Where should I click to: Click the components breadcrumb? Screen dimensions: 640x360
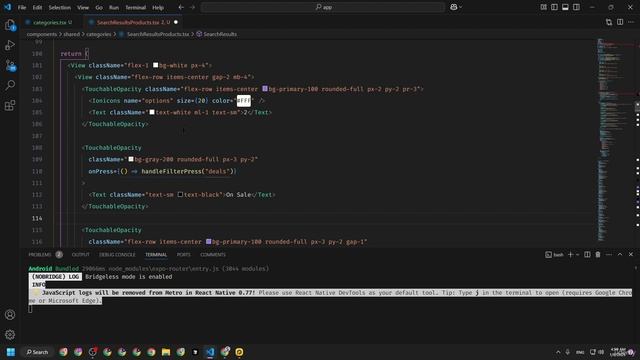pyautogui.click(x=42, y=34)
